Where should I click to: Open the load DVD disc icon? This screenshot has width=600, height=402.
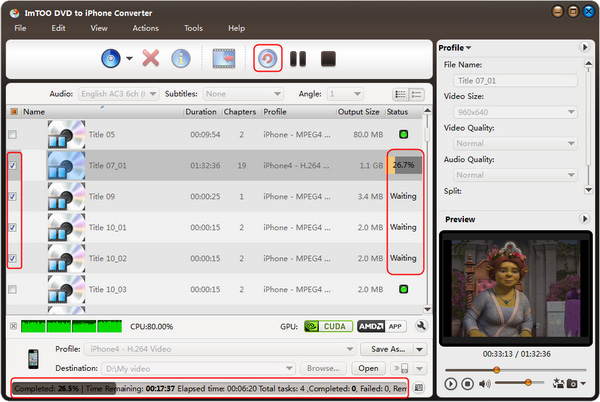tap(111, 59)
